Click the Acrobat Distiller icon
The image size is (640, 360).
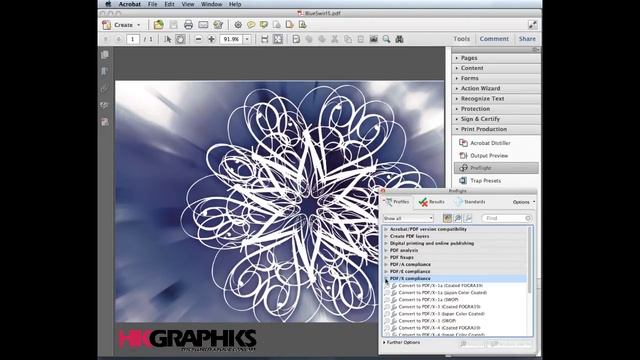coord(463,143)
